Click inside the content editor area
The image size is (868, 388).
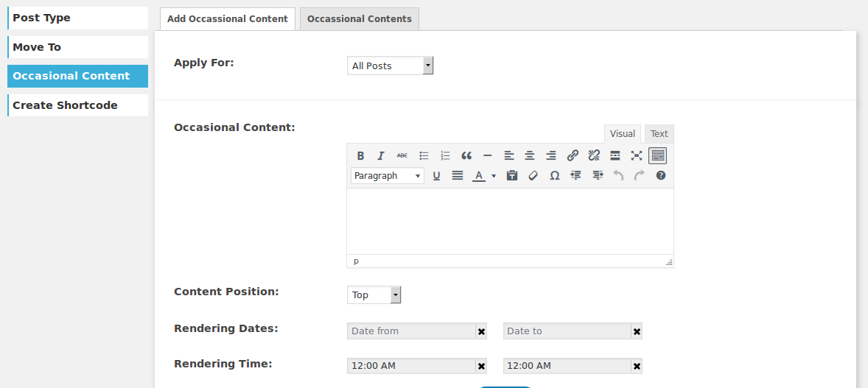point(510,222)
